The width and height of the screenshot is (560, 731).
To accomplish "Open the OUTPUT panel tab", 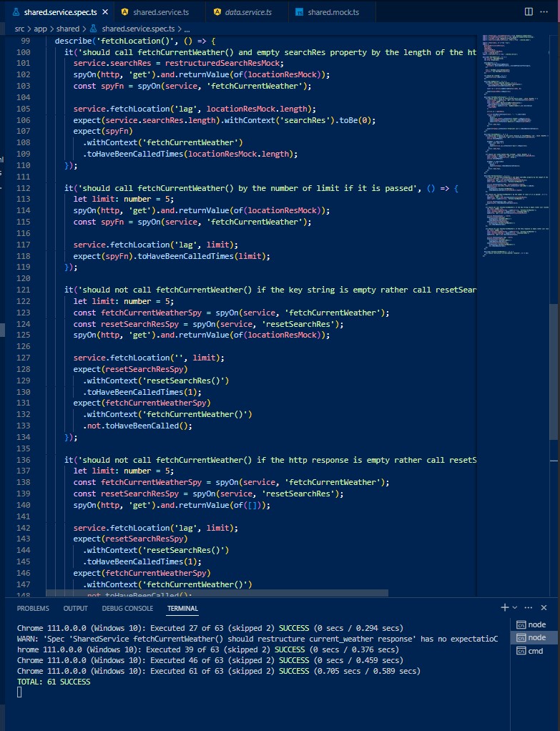I will (x=76, y=609).
